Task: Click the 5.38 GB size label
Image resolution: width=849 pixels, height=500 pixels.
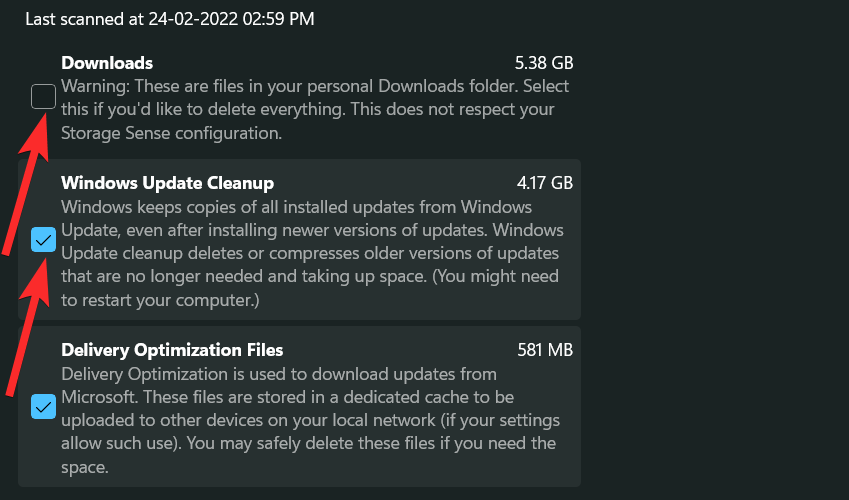Action: click(544, 63)
